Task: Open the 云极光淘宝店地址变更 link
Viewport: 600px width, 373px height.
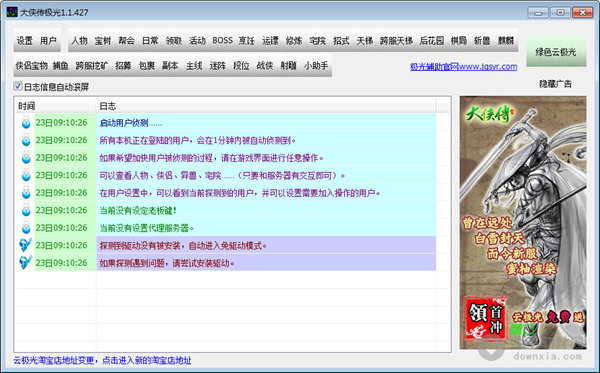Action: pos(102,360)
